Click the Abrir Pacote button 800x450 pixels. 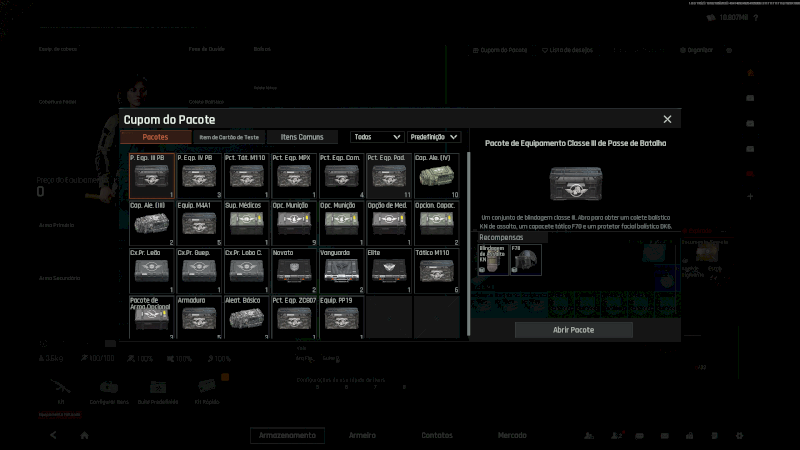(x=573, y=330)
